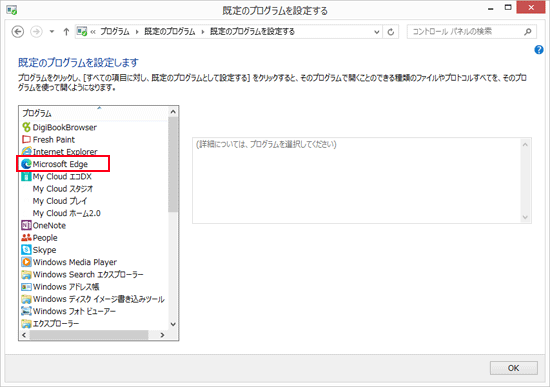Click 既定のプログラムを設定する breadcrumb
The width and height of the screenshot is (550, 387).
(252, 32)
